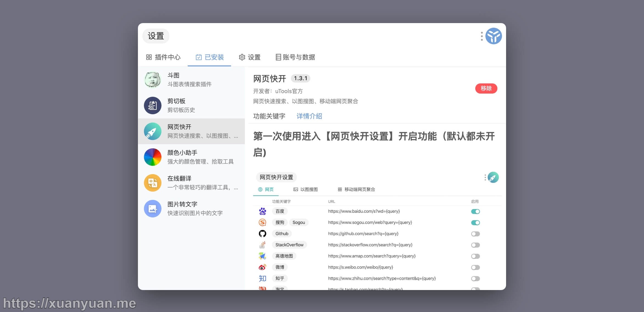Open the 设置 tab
The width and height of the screenshot is (644, 312).
coord(249,57)
